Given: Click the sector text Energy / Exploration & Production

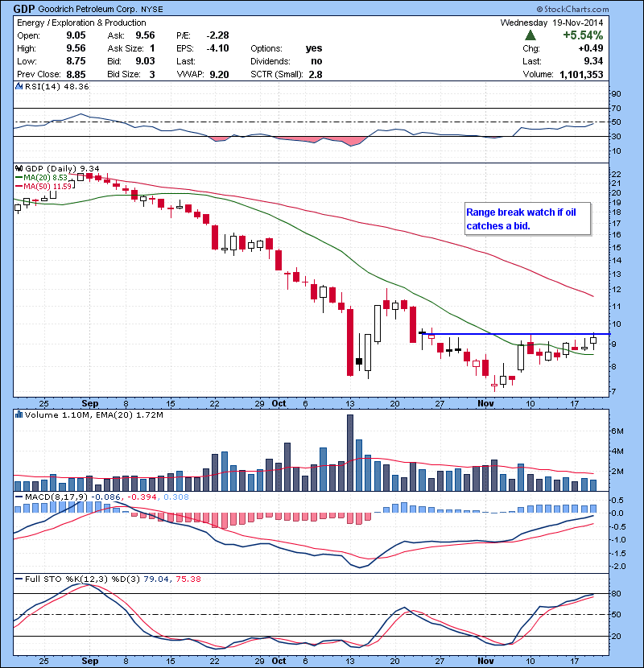Looking at the screenshot, I should 81,23.
